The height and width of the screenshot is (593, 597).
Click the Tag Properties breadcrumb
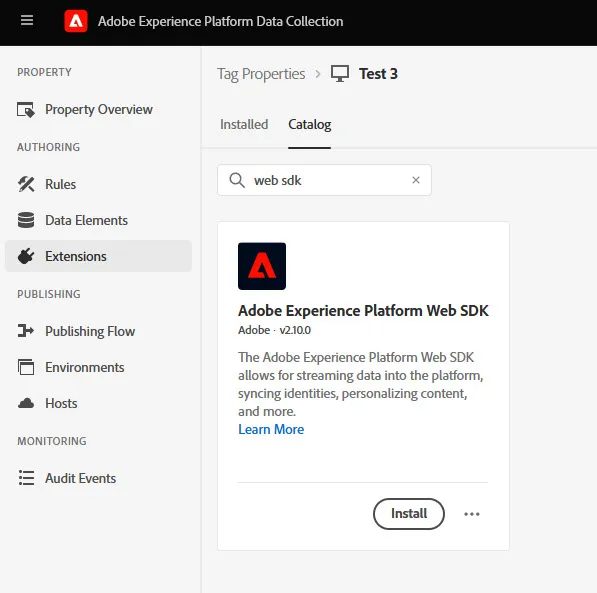[x=261, y=74]
